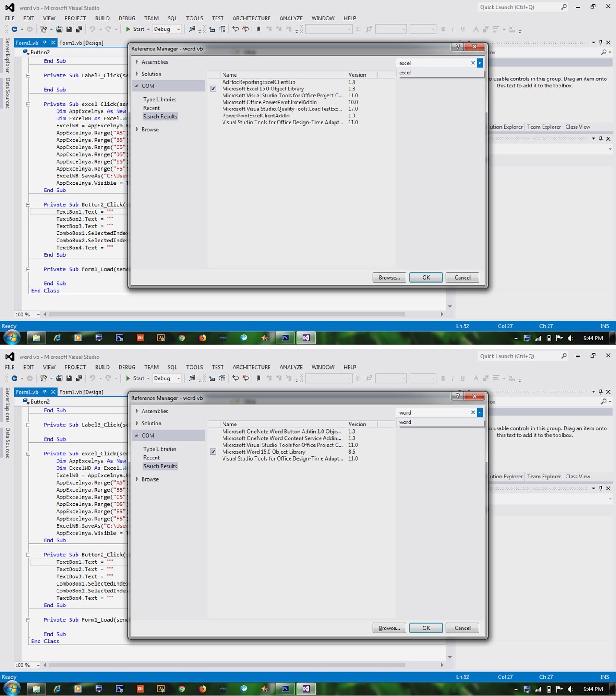Viewport: 616px width, 696px height.
Task: Click Uncomment Lines icon in upper Visual Studio toolbar
Action: [246, 29]
